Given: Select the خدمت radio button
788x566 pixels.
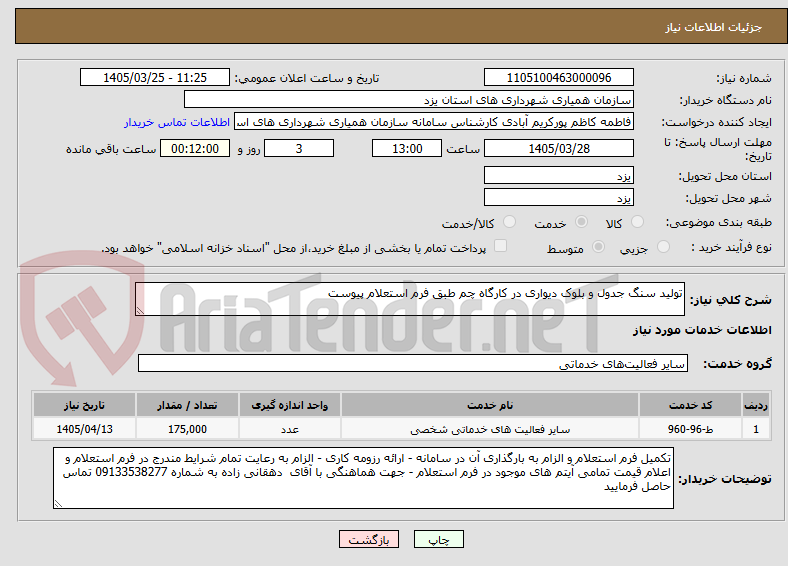Looking at the screenshot, I should (581, 222).
